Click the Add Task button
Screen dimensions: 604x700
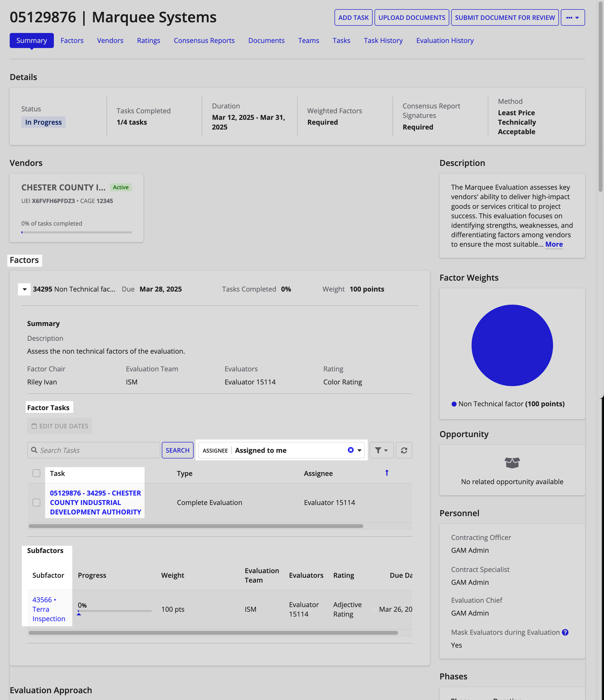(353, 17)
